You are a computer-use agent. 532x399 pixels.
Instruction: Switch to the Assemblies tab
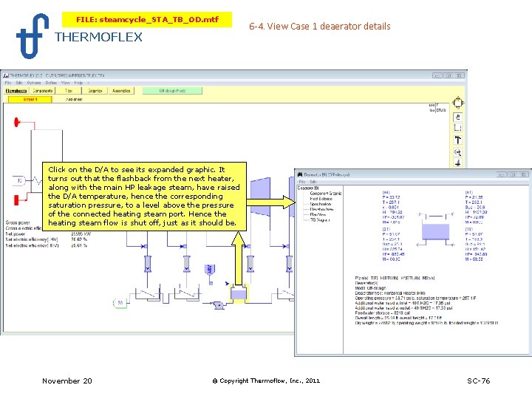click(121, 91)
